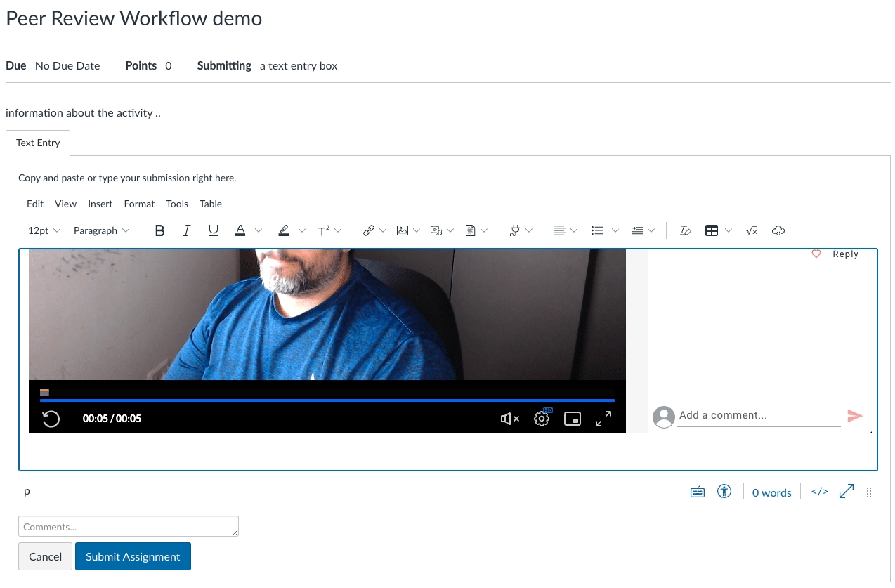
Task: Open the Format menu
Action: point(139,204)
